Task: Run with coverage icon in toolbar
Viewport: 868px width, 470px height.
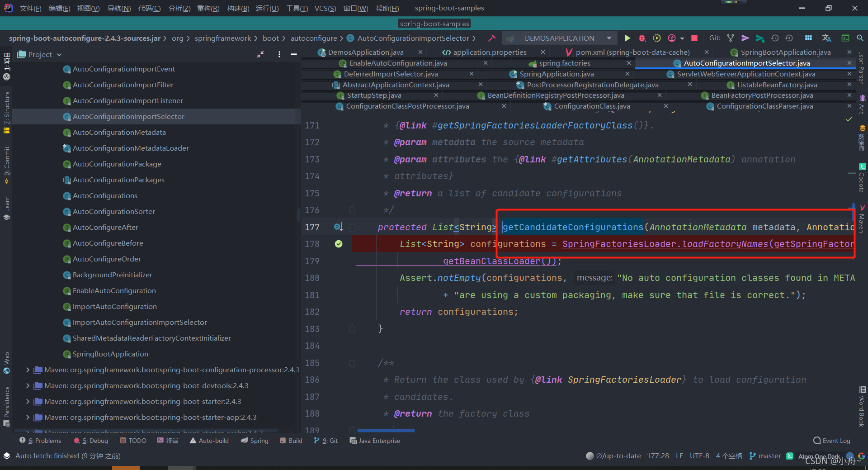Action: point(657,38)
